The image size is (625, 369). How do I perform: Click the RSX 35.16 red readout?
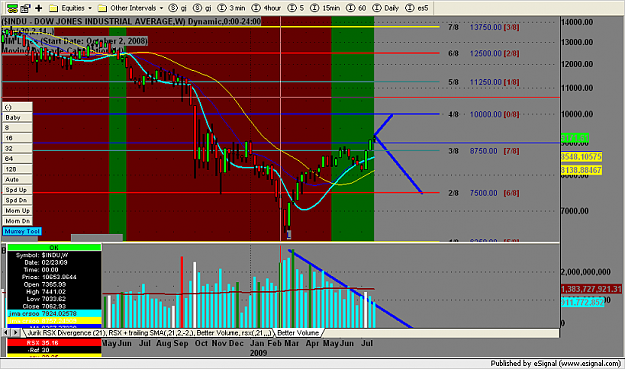pos(54,342)
